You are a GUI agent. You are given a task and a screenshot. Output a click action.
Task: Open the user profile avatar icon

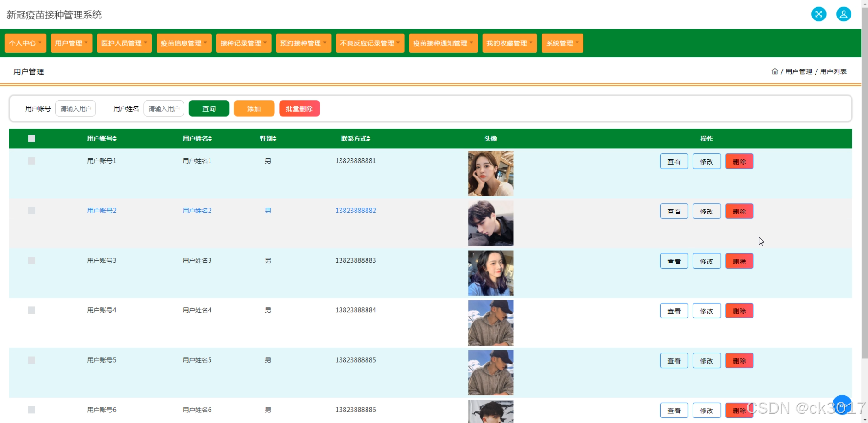(x=844, y=14)
